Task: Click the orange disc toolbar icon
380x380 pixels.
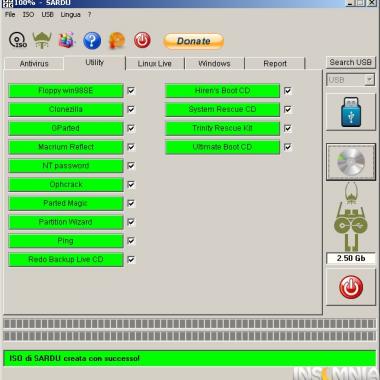Action: 117,41
